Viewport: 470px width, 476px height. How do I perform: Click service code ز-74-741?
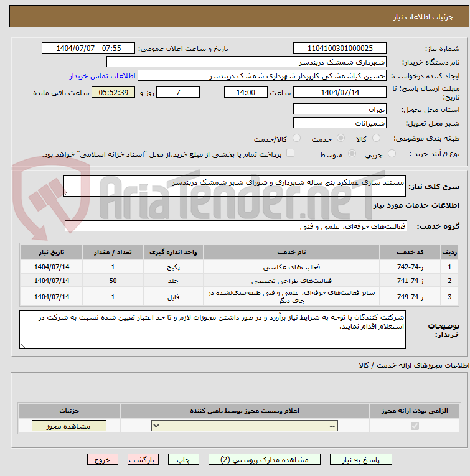[410, 281]
